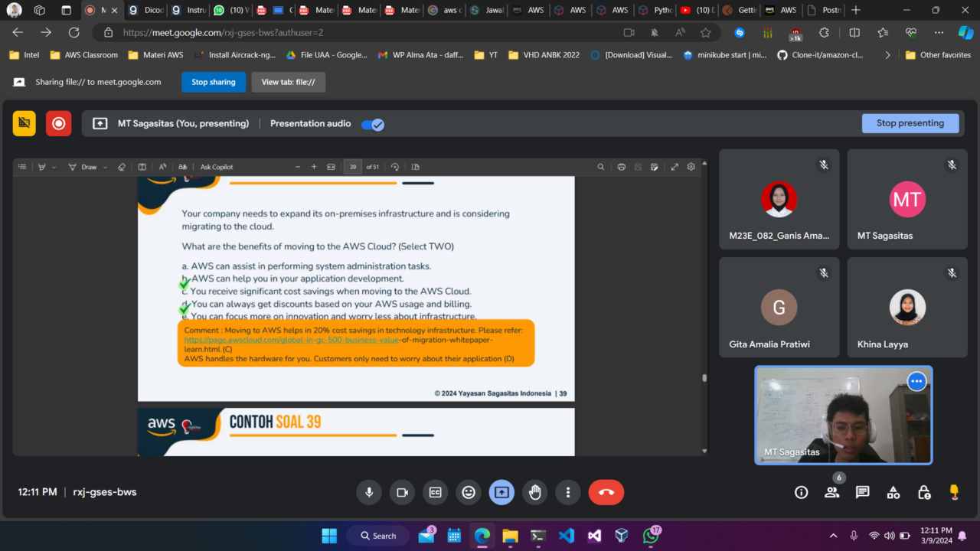The height and width of the screenshot is (551, 980).
Task: Toggle the microphone on or off
Action: point(369,493)
